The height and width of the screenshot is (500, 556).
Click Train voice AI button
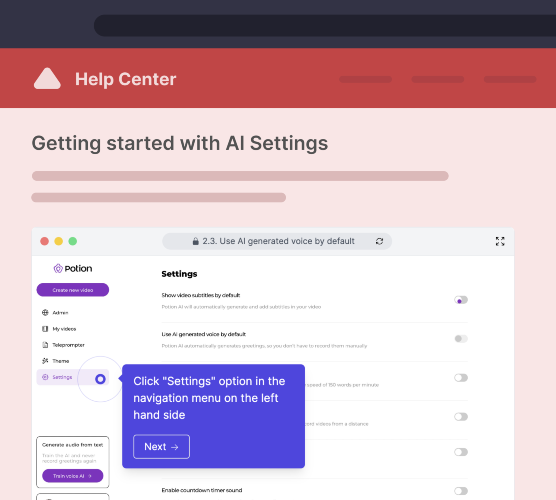click(x=73, y=476)
